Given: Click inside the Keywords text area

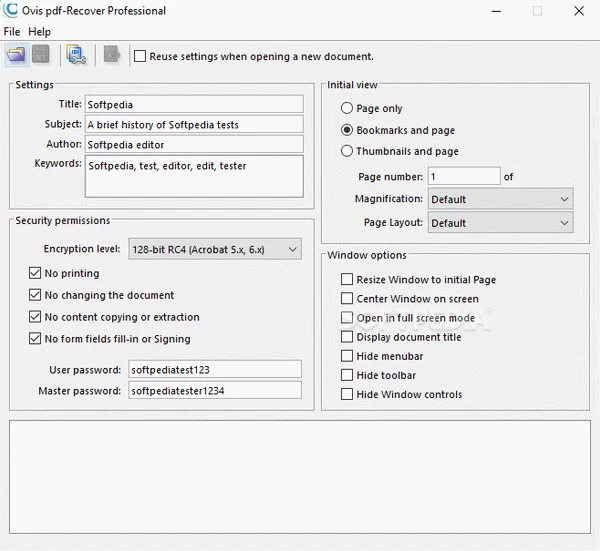Looking at the screenshot, I should point(194,176).
